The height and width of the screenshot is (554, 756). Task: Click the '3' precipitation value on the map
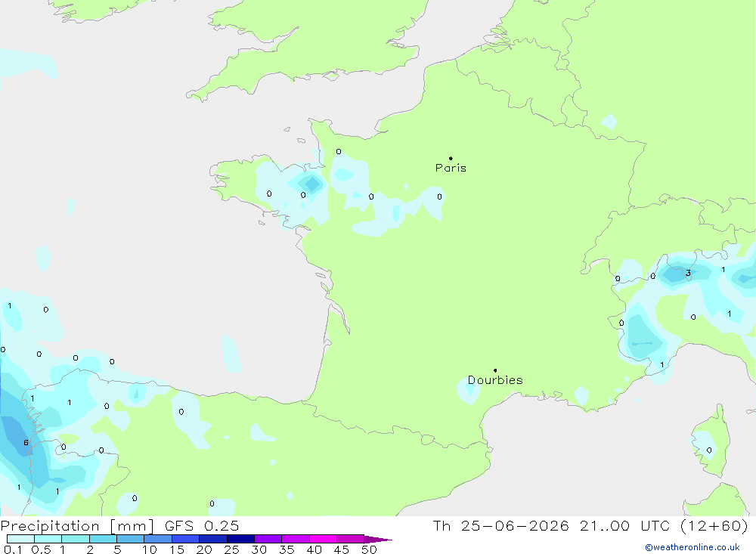tap(688, 273)
